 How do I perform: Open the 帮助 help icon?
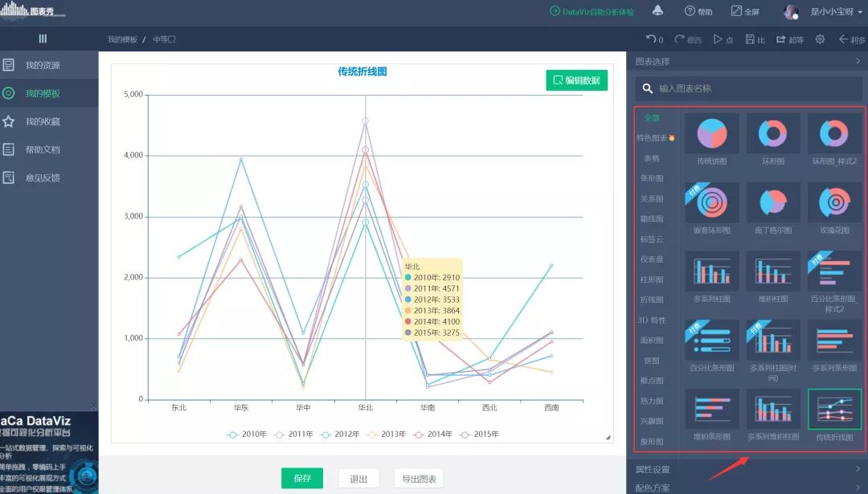click(690, 11)
